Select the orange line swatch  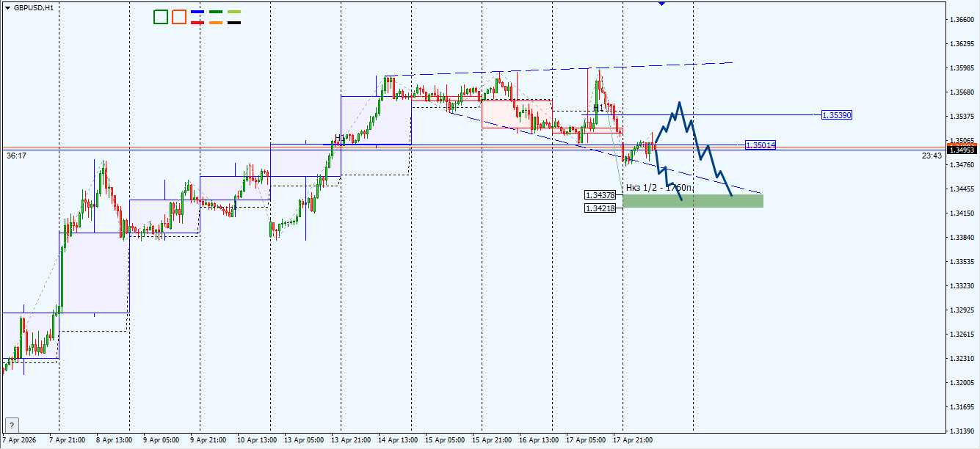click(x=216, y=22)
